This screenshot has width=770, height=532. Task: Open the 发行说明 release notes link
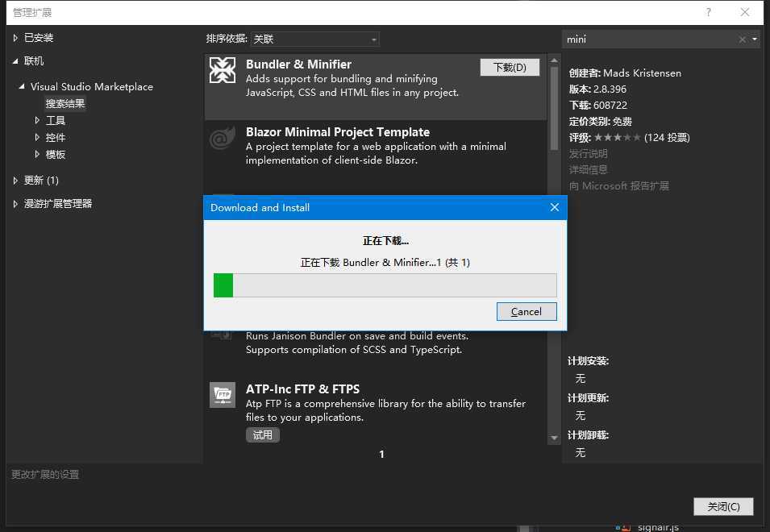tap(588, 154)
